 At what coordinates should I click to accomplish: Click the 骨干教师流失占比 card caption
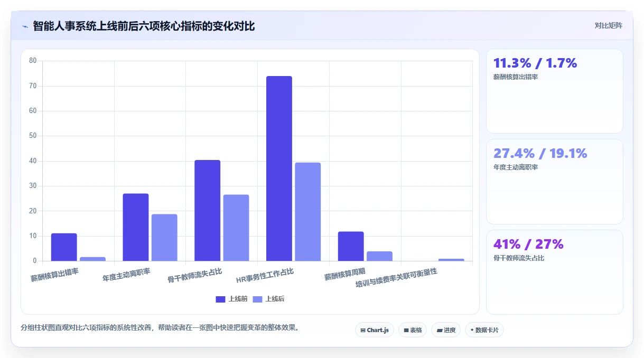(x=519, y=258)
